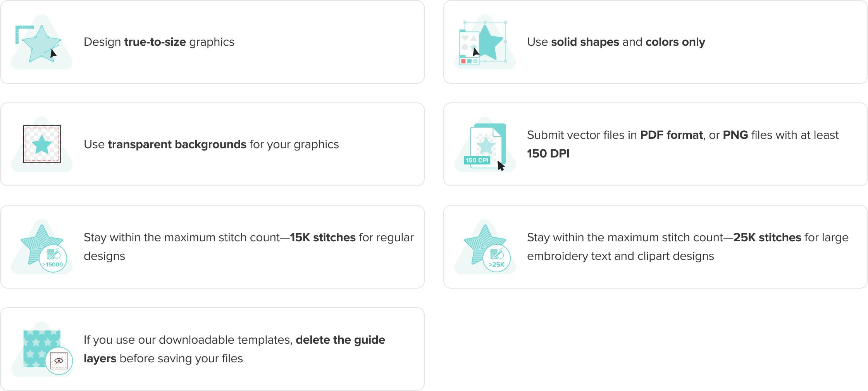This screenshot has width=868, height=391.
Task: Click 'Submit vector files in PDF format' text
Action: pos(615,135)
